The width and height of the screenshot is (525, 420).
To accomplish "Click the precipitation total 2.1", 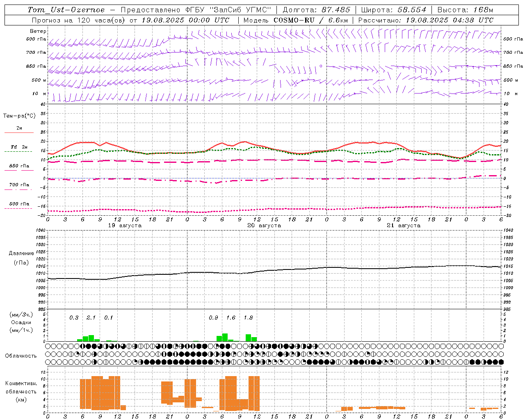I will tap(91, 317).
